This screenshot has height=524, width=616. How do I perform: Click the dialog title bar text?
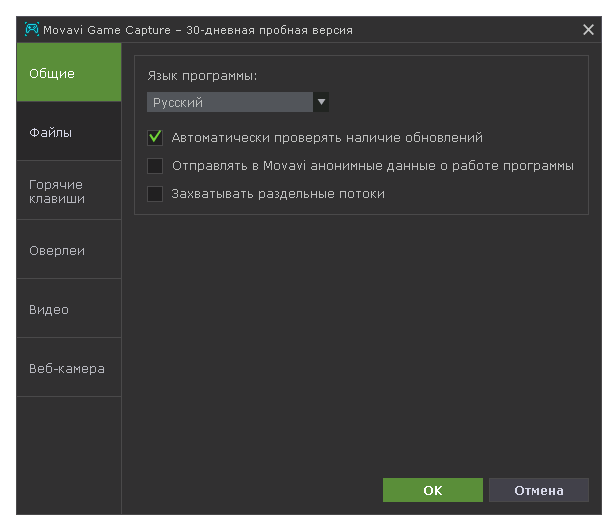tap(198, 30)
